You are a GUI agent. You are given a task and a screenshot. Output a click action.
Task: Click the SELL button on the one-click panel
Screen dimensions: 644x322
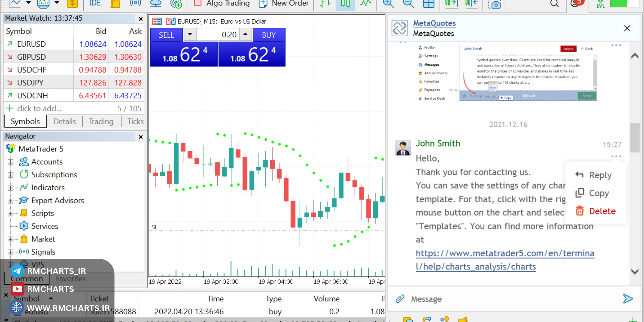point(166,35)
